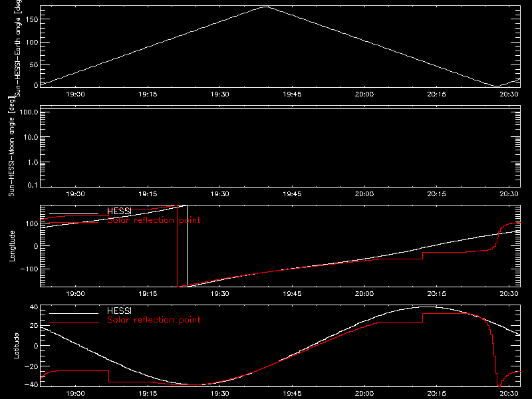Click red legend line sample in Latitude plot
532x399 pixels.
74,322
